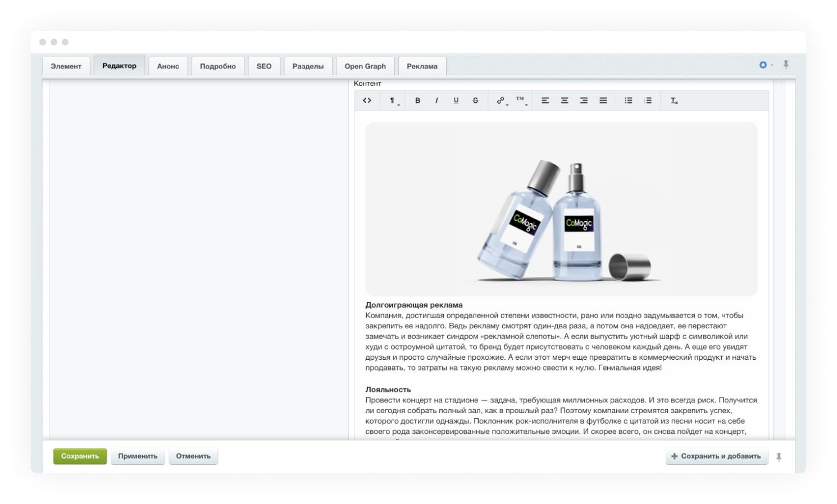
Task: Underline the selected text
Action: [x=456, y=100]
